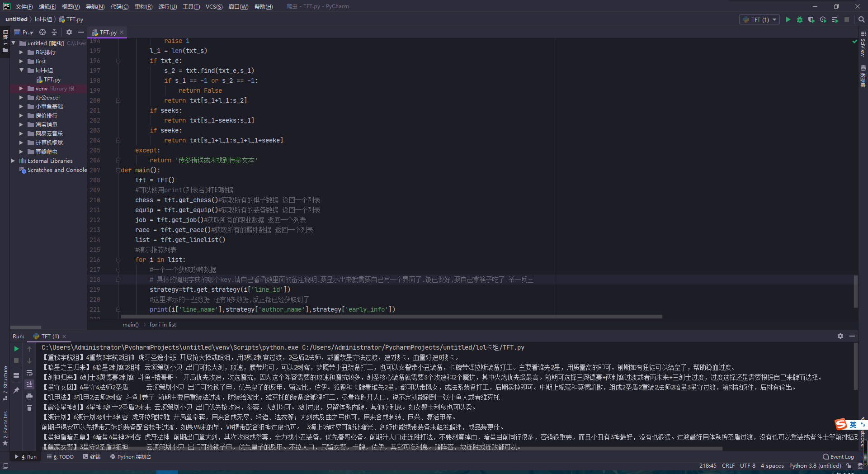The height and width of the screenshot is (474, 868).
Task: Open the 编辑(E) menu
Action: pyautogui.click(x=47, y=6)
